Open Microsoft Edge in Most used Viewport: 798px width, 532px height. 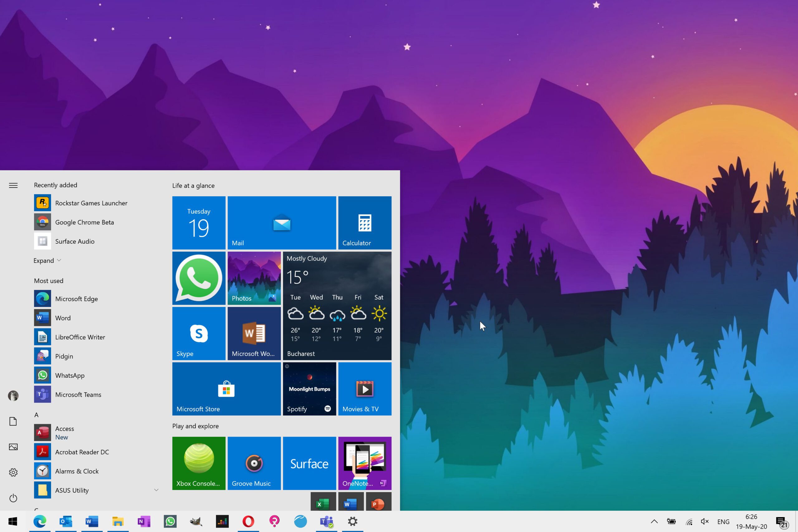96,299
